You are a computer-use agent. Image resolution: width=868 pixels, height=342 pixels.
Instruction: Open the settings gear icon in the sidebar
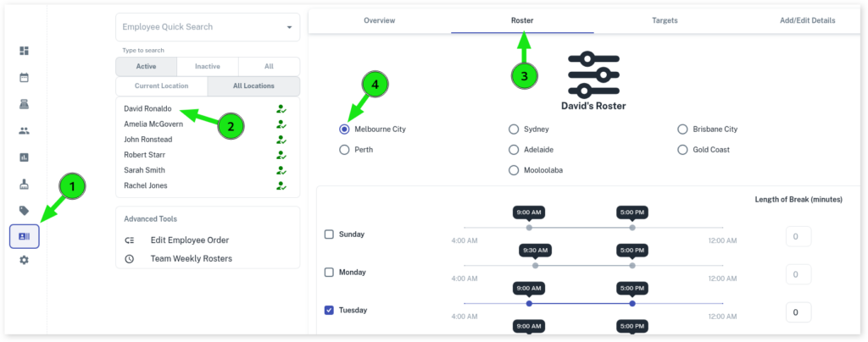coord(24,261)
